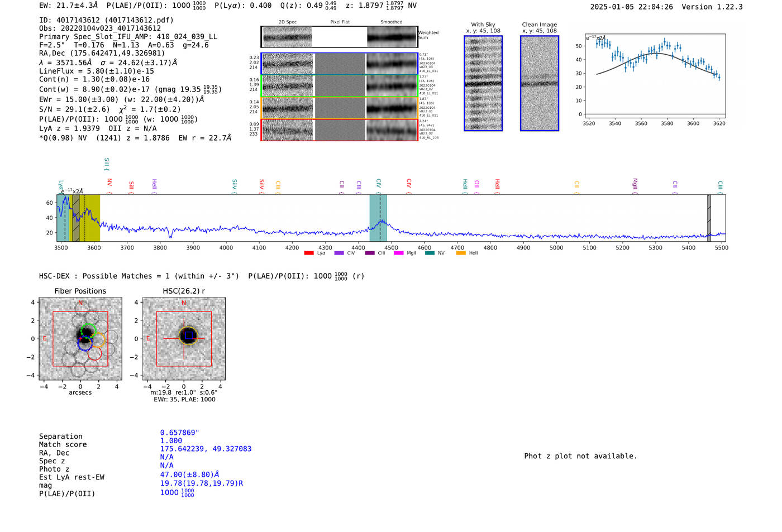Screen dimensions: 782x532
Task: Click the red NV line marker label
Action: pos(109,186)
